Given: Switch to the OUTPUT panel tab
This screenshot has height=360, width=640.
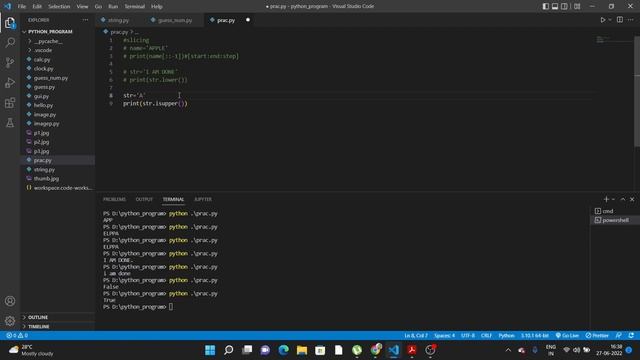Looking at the screenshot, I should click(144, 199).
